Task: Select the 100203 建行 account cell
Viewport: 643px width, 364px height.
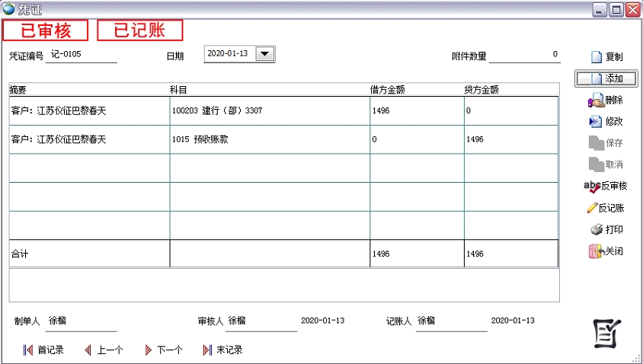Action: [269, 111]
